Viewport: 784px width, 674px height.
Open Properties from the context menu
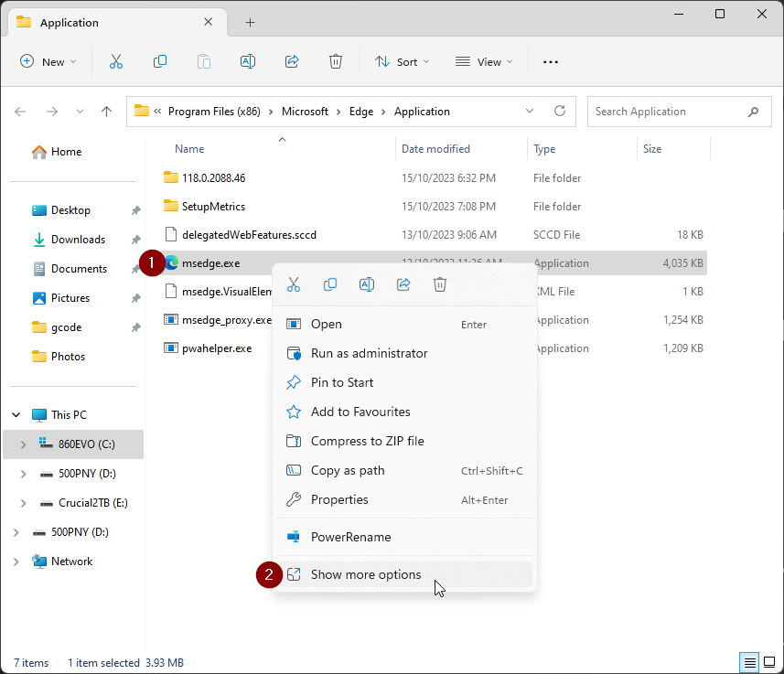pos(404,499)
